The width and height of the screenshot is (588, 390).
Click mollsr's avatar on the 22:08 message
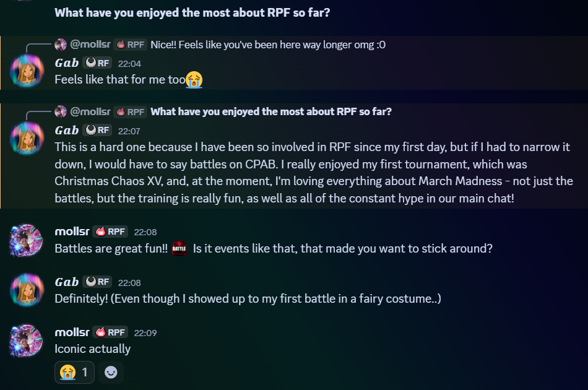27,240
